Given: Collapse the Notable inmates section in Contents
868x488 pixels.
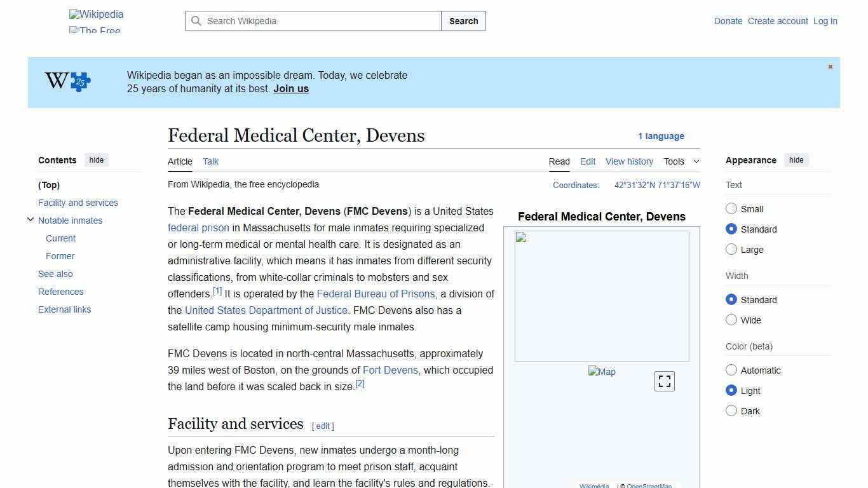Looking at the screenshot, I should 31,219.
